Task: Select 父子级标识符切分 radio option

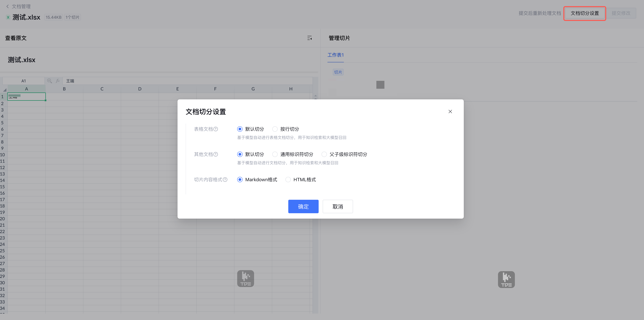Action: point(324,154)
